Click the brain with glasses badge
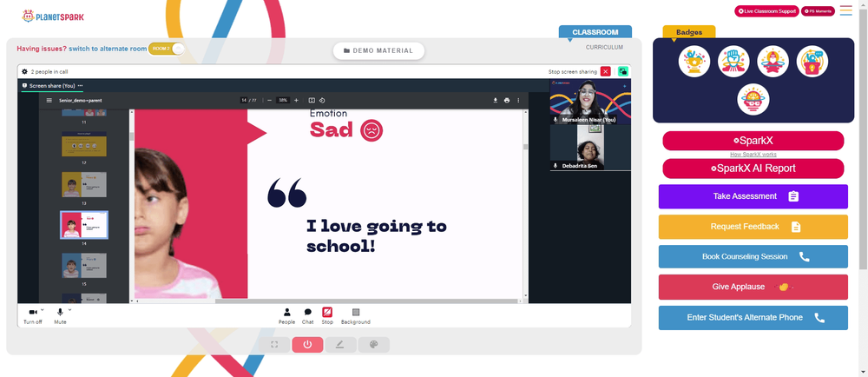This screenshot has height=377, width=868. 753,100
